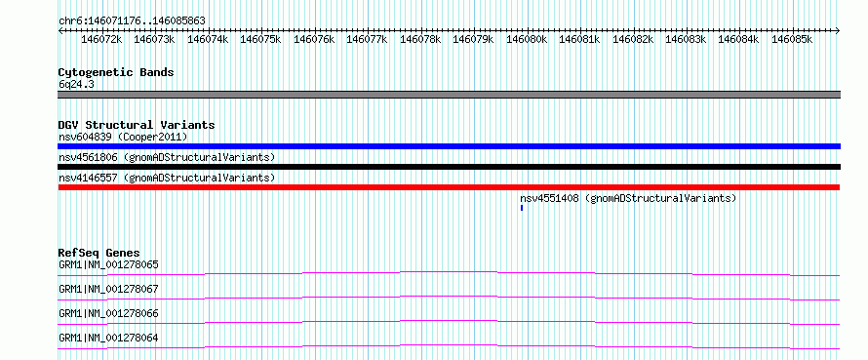Click the 146080k ruler tick label
The width and height of the screenshot is (868, 360).
click(527, 39)
